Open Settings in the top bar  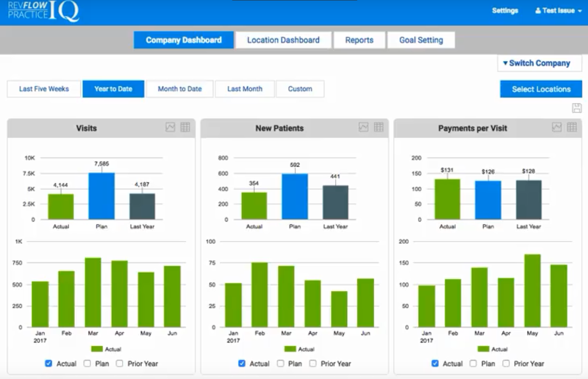(505, 11)
